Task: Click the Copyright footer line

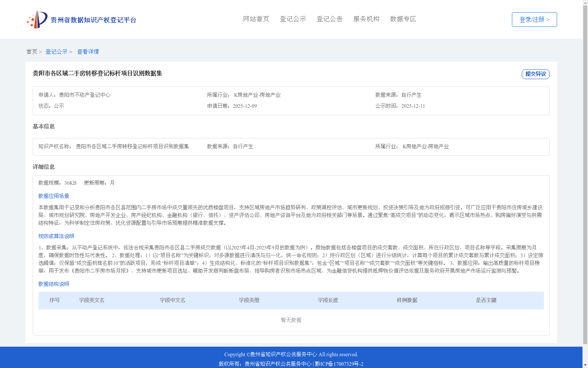Action: (291, 354)
